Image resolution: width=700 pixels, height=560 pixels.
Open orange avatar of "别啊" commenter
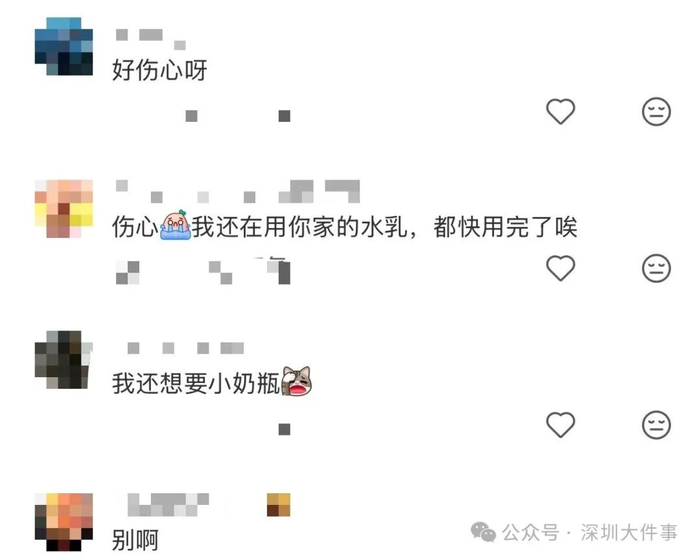(x=64, y=522)
